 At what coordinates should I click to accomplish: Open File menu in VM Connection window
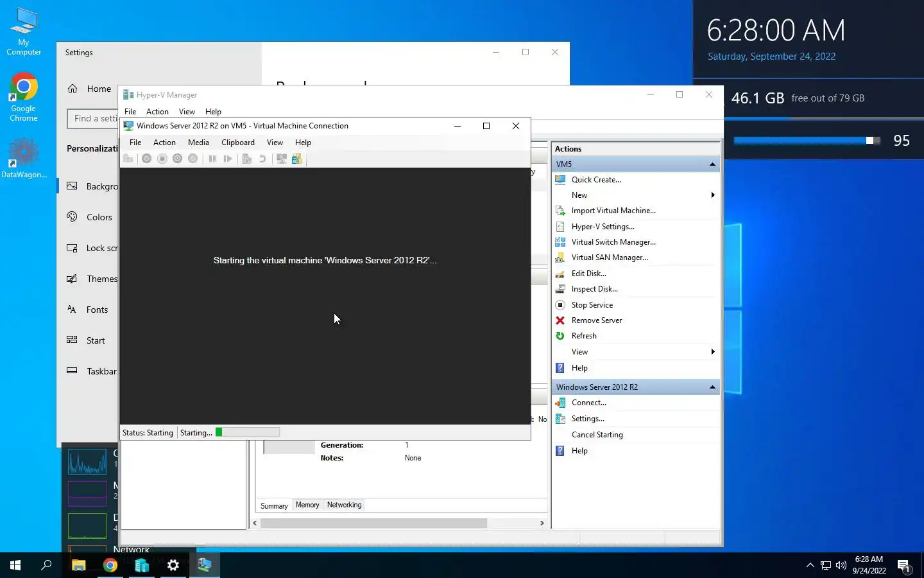(x=135, y=143)
